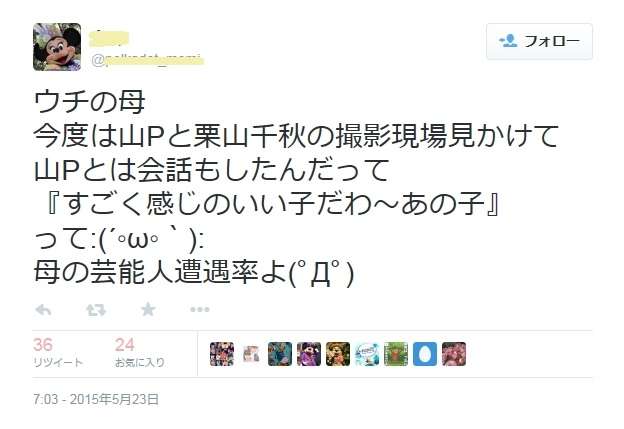Open the blurred display name link
This screenshot has height=429, width=624.
[109, 37]
